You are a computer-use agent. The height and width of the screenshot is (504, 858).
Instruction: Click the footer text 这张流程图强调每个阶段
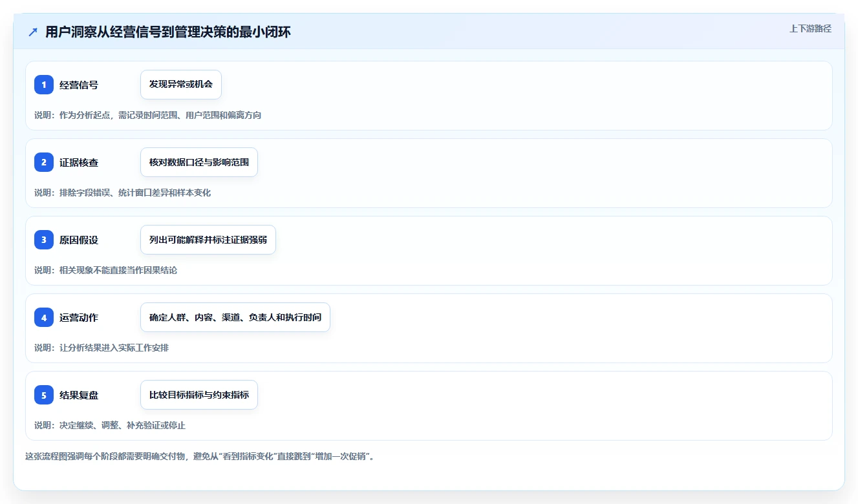(200, 456)
